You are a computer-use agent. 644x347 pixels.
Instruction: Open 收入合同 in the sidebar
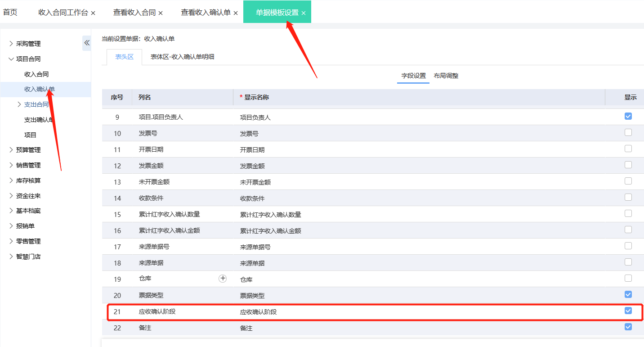tap(36, 74)
